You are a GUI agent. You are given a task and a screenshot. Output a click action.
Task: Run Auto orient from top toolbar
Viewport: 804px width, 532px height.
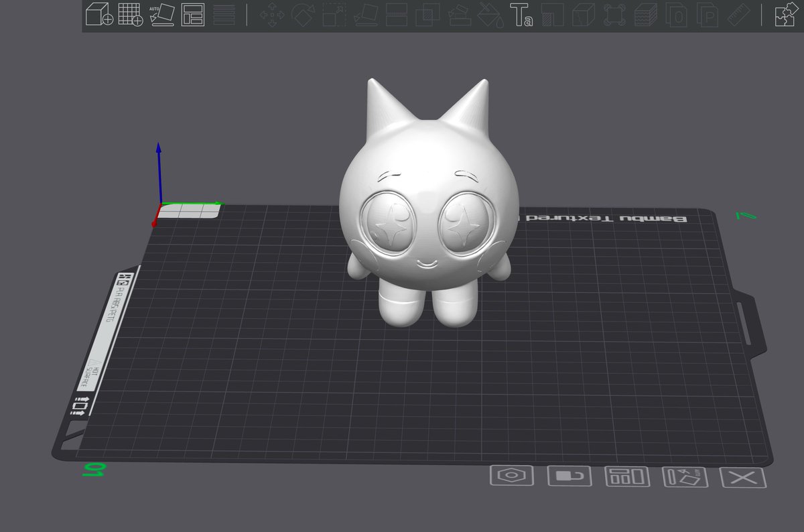coord(162,14)
